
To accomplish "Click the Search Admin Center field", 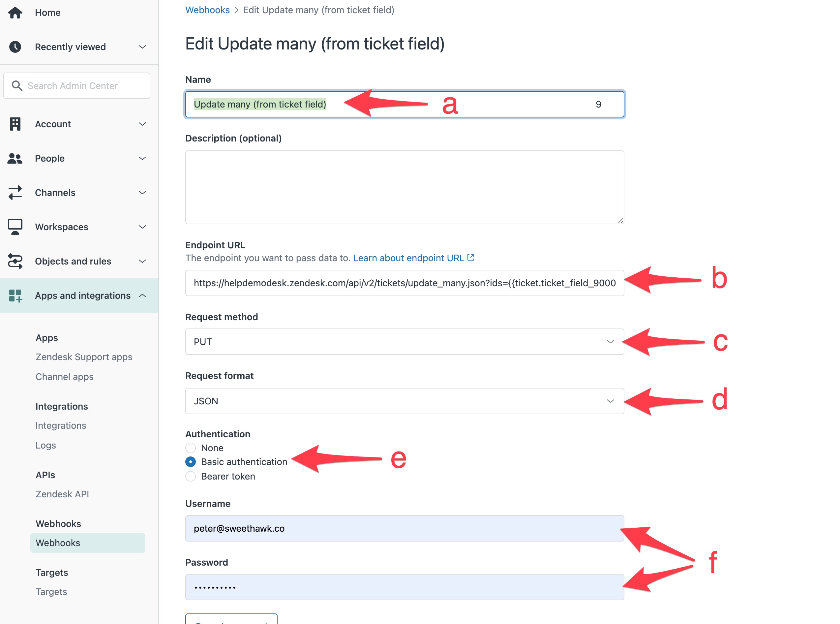I will (76, 86).
